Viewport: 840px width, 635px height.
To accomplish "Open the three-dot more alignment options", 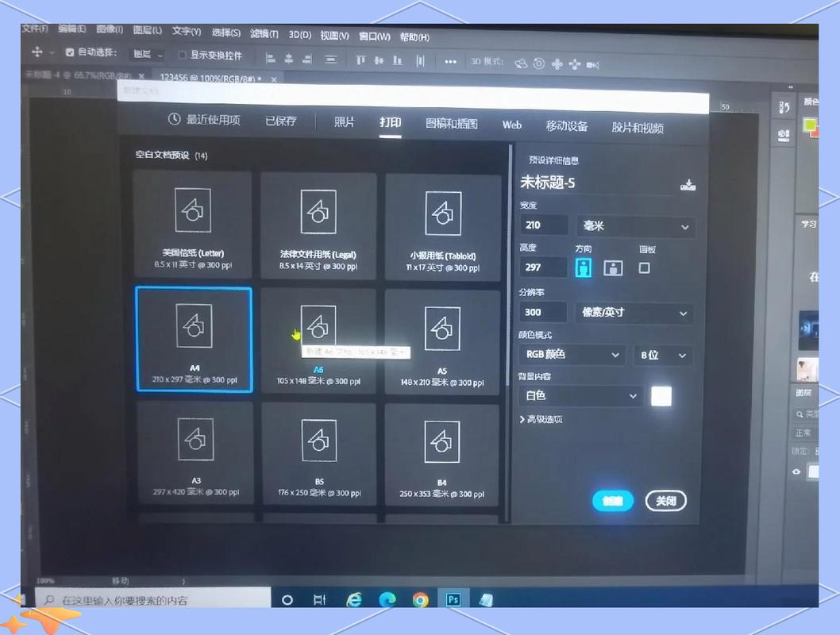I will [450, 62].
